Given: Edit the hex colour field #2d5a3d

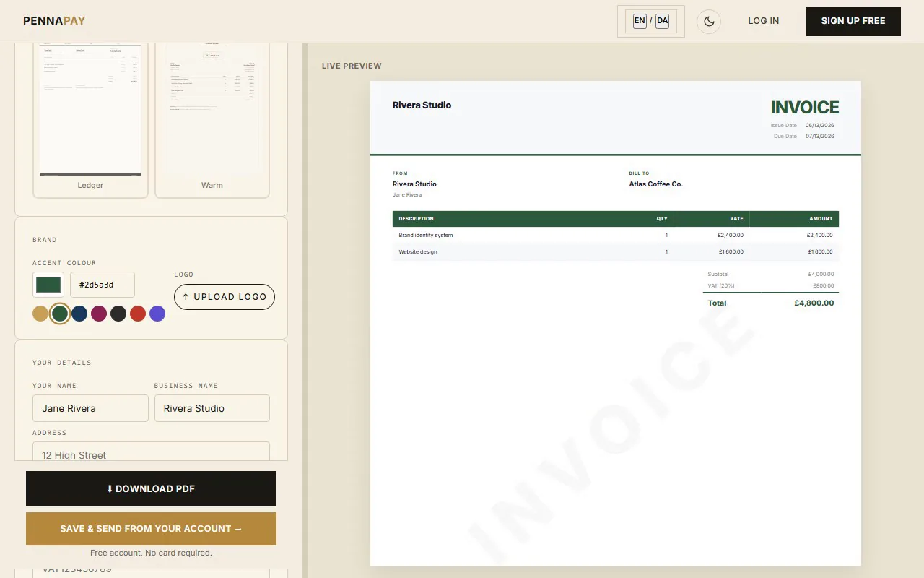Looking at the screenshot, I should click(x=103, y=285).
